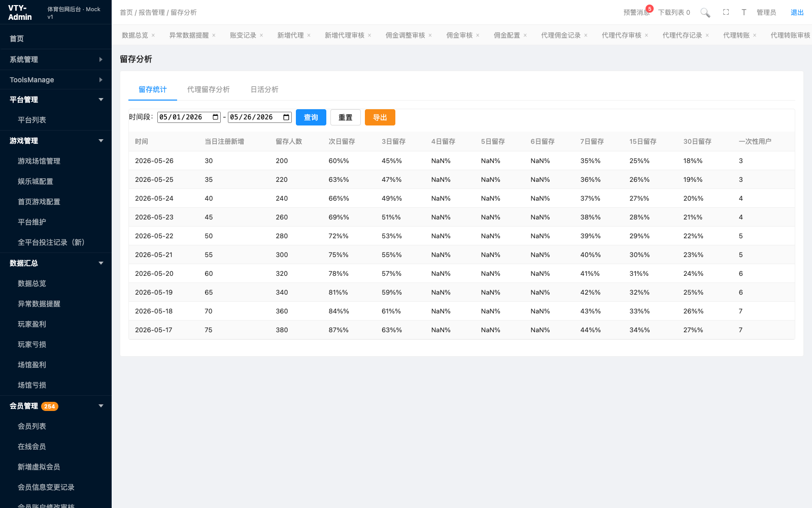Screen dimensions: 812x508
Task: Open font size T icon
Action: [x=743, y=12]
